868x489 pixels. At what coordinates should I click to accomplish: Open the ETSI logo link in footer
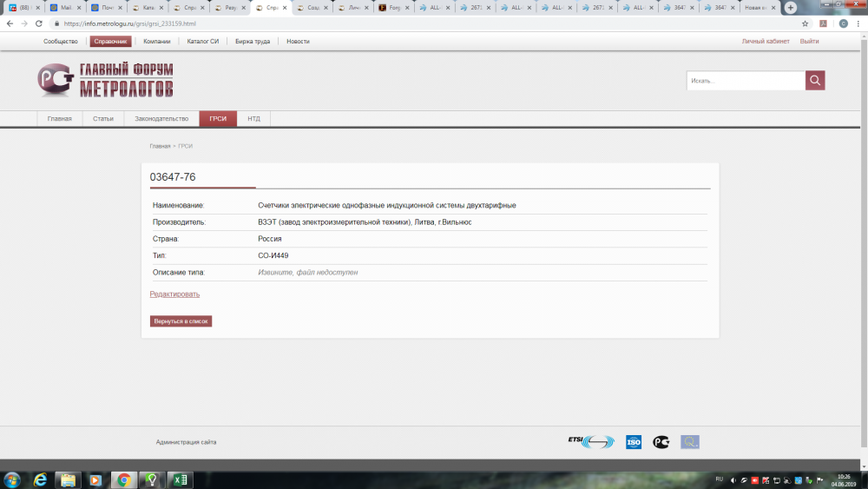[590, 441]
